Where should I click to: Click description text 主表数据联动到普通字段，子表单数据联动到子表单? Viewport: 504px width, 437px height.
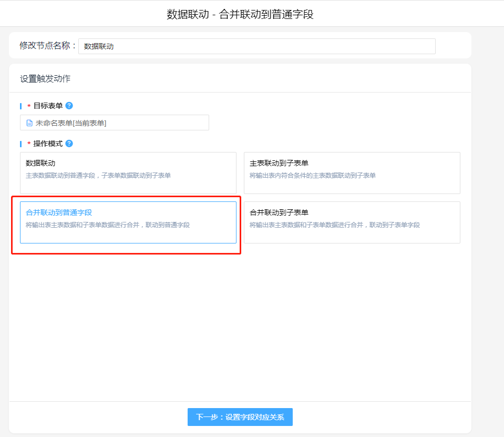[x=98, y=176]
